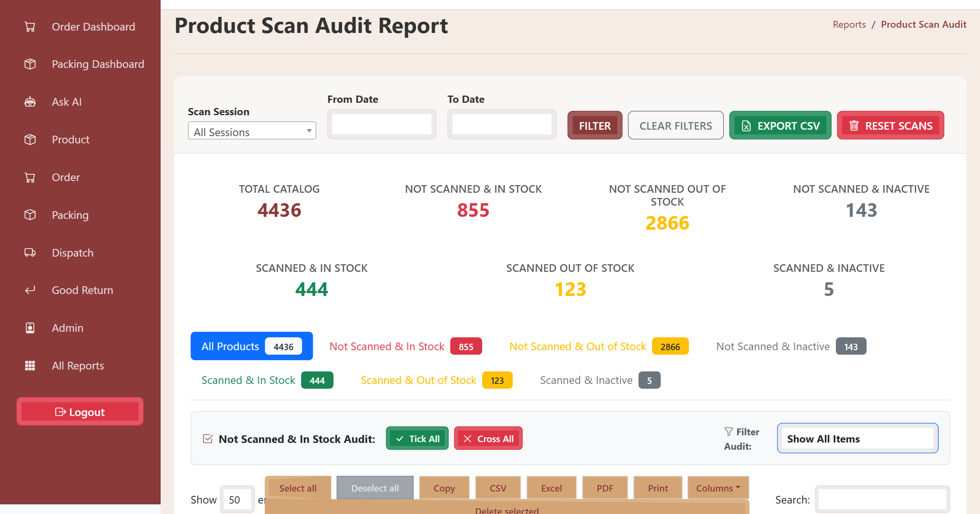The height and width of the screenshot is (514, 980).
Task: Click the Filter Audit funnel icon
Action: (729, 432)
